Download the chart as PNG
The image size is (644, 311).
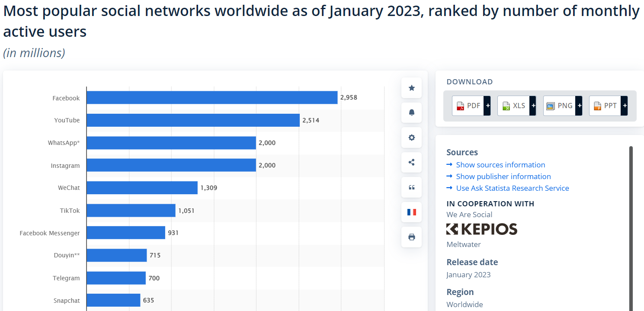(x=562, y=106)
